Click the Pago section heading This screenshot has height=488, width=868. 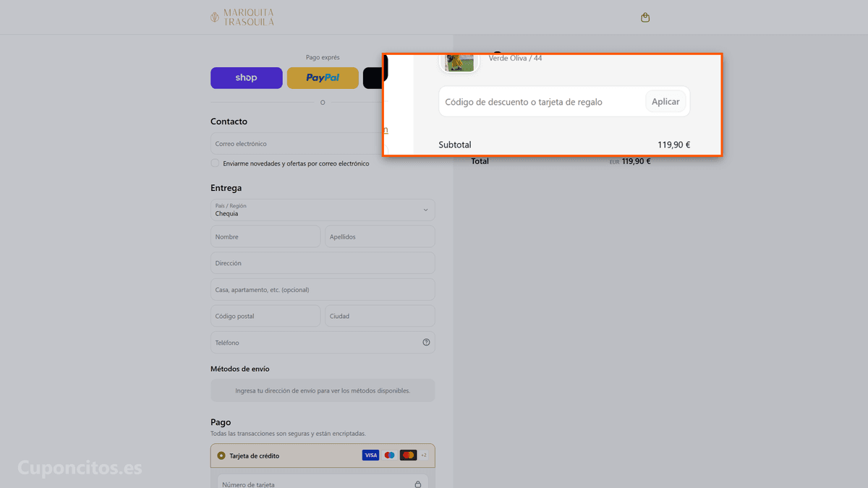pyautogui.click(x=221, y=422)
